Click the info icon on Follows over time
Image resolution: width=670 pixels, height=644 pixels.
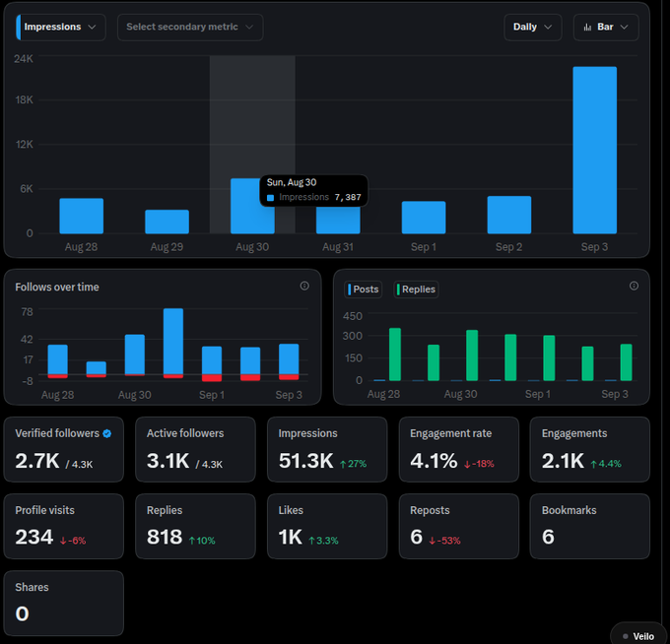[x=304, y=286]
